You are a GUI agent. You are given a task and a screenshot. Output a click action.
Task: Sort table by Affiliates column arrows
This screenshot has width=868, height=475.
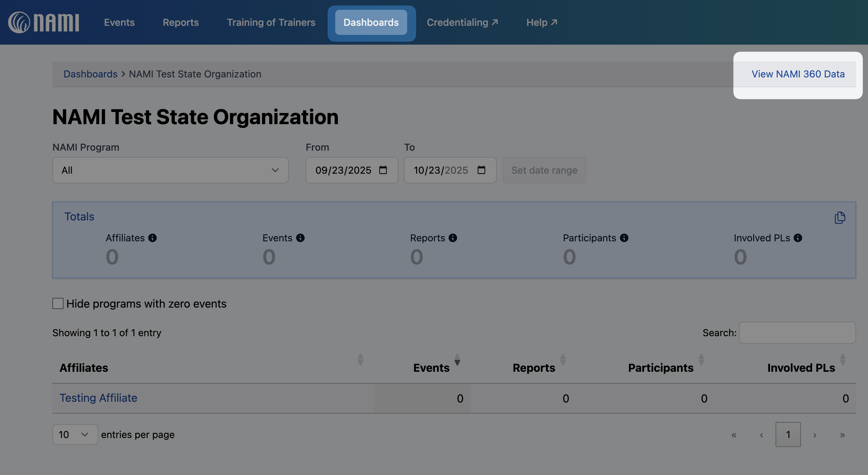pos(360,360)
